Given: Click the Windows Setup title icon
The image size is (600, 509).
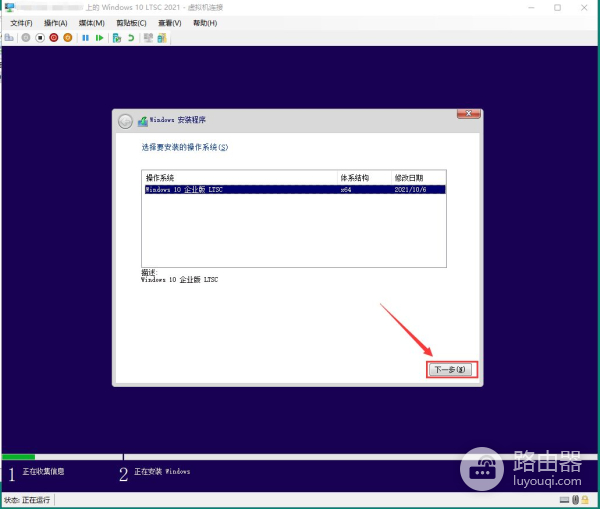Looking at the screenshot, I should 143,121.
